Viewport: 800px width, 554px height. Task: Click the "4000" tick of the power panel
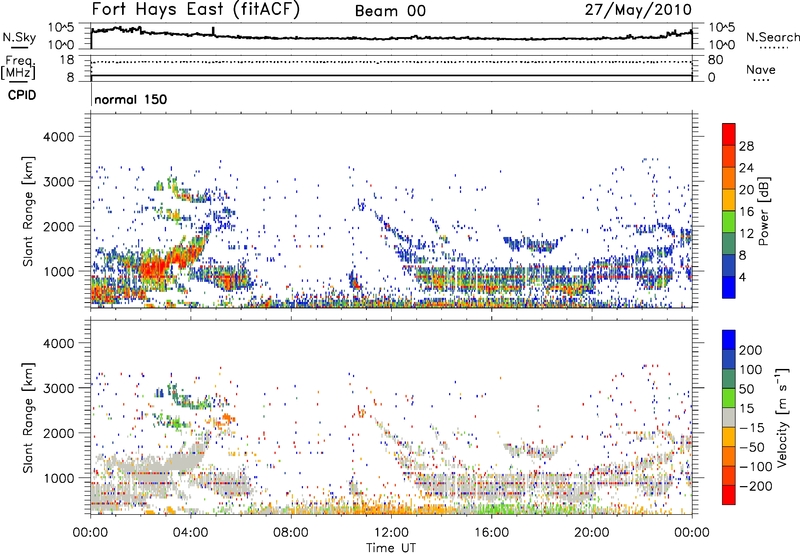pos(59,137)
